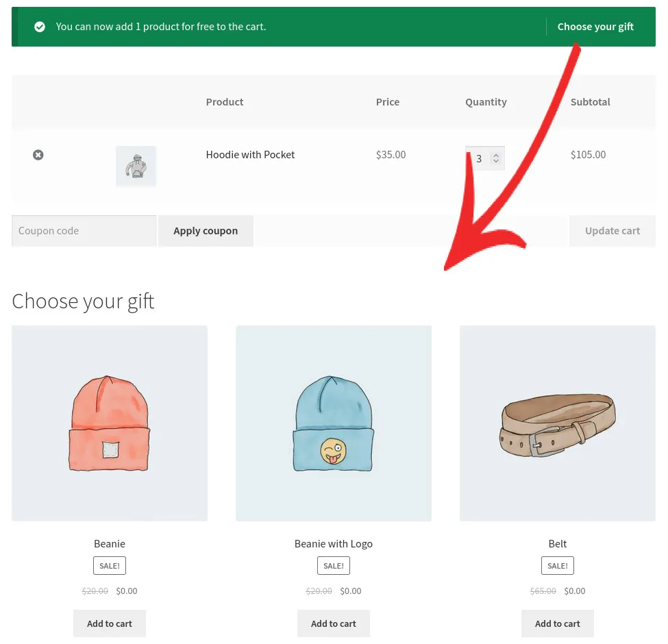Open the Choose your gift link in notice bar
The image size is (668, 644).
595,27
